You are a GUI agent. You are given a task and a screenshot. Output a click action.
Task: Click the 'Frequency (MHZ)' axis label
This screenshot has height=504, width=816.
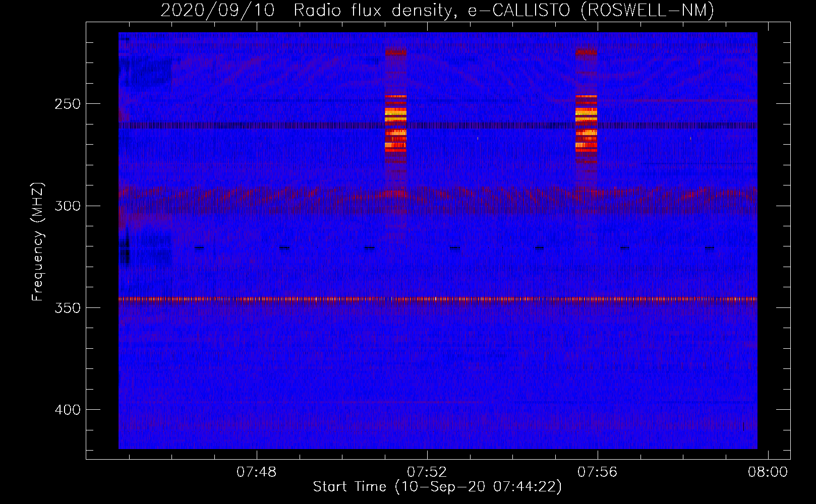(38, 242)
